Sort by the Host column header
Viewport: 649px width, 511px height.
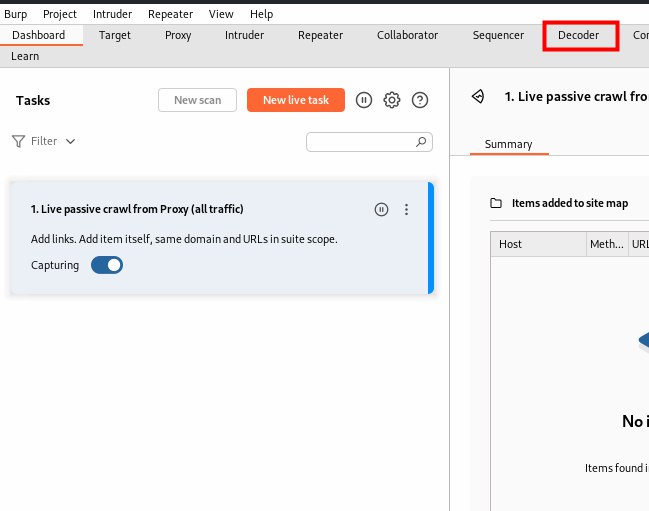click(538, 244)
